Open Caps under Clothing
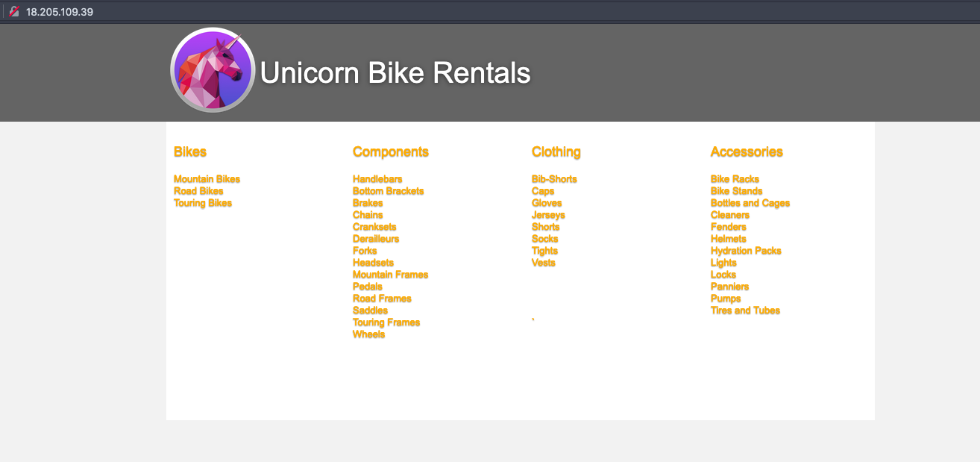 (x=543, y=191)
